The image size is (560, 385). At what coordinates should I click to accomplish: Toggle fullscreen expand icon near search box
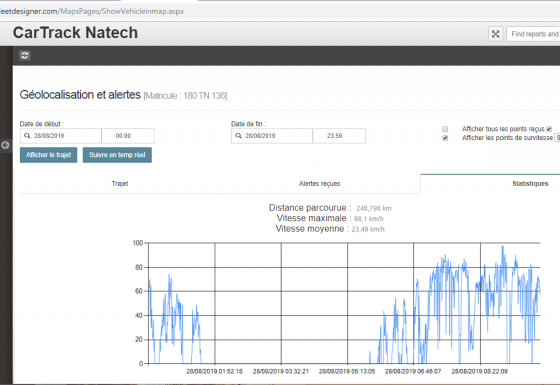point(495,34)
